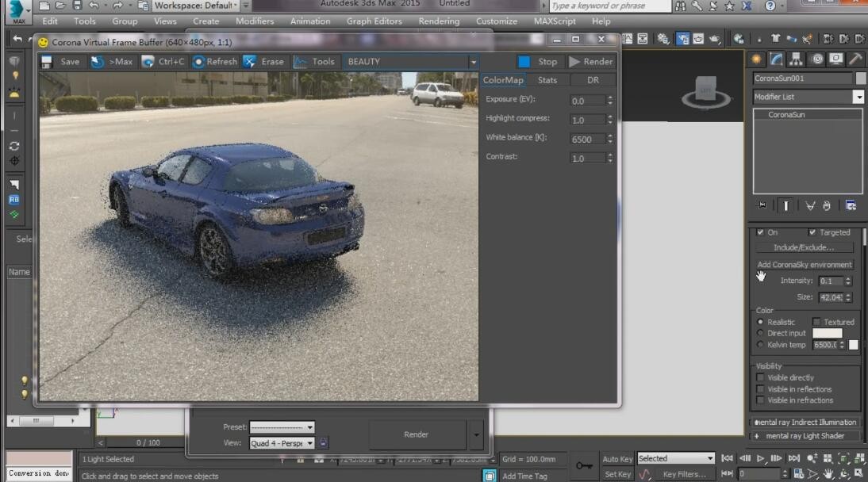Select the ColorMap tab
Viewport: 868px width, 482px height.
(503, 80)
